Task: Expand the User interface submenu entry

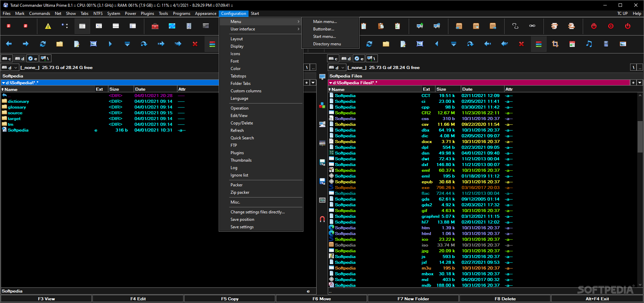Action: tap(261, 29)
